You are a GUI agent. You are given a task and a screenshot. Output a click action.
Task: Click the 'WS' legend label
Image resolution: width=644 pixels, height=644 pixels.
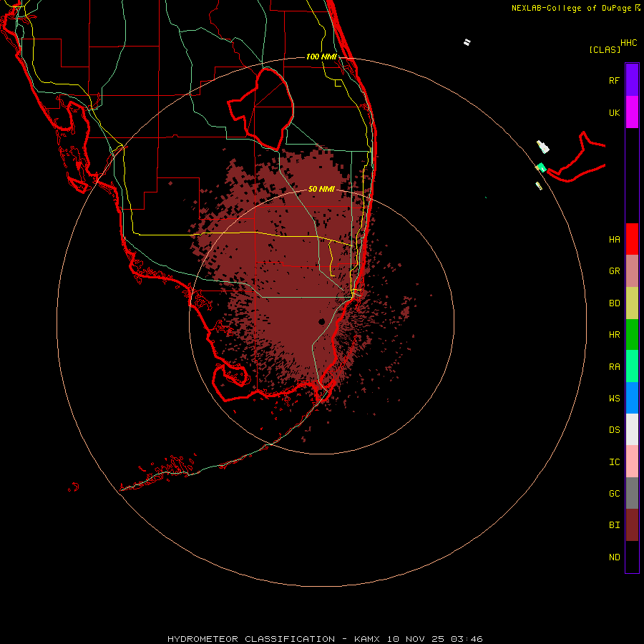(x=614, y=399)
